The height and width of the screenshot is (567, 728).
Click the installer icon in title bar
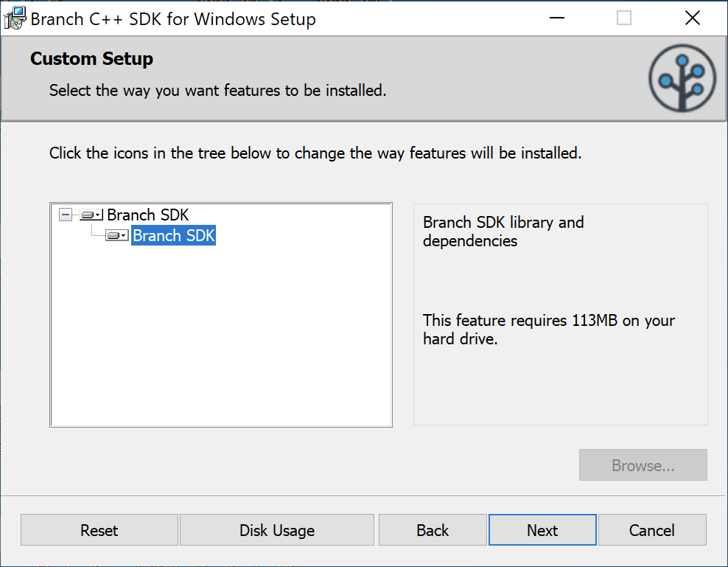(15, 18)
